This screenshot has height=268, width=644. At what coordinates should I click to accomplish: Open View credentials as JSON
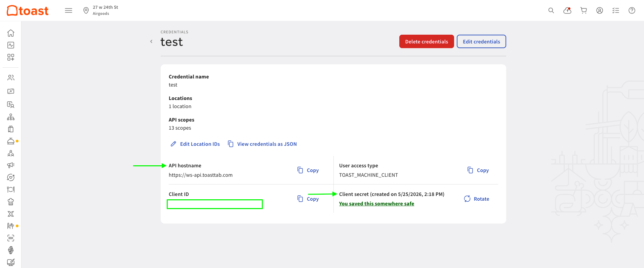point(263,144)
